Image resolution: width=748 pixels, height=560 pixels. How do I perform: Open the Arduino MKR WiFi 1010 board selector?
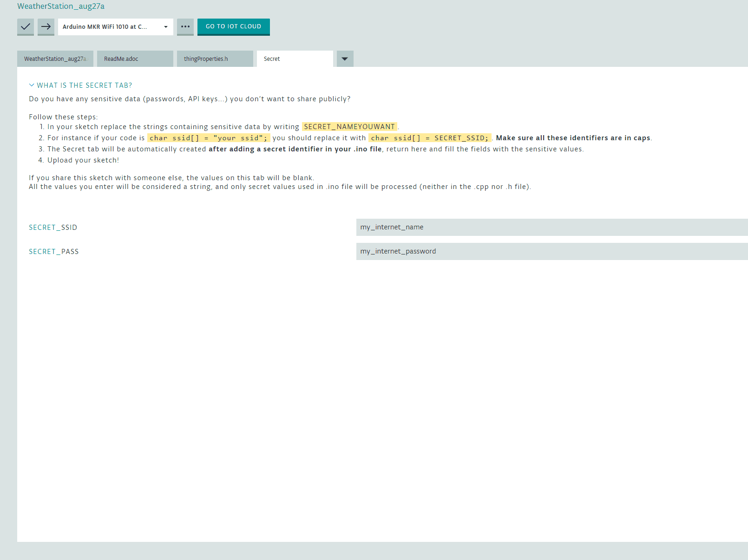115,27
